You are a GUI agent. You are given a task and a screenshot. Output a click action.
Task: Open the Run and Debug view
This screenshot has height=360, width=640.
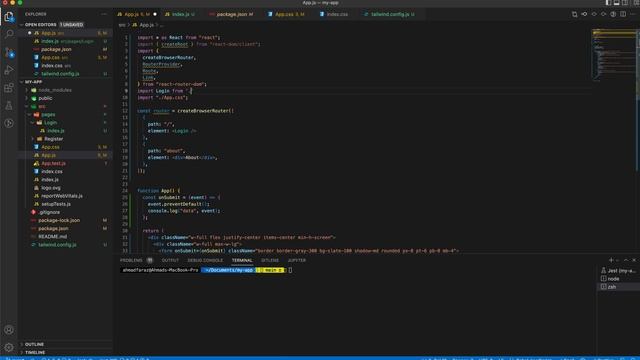pos(9,70)
